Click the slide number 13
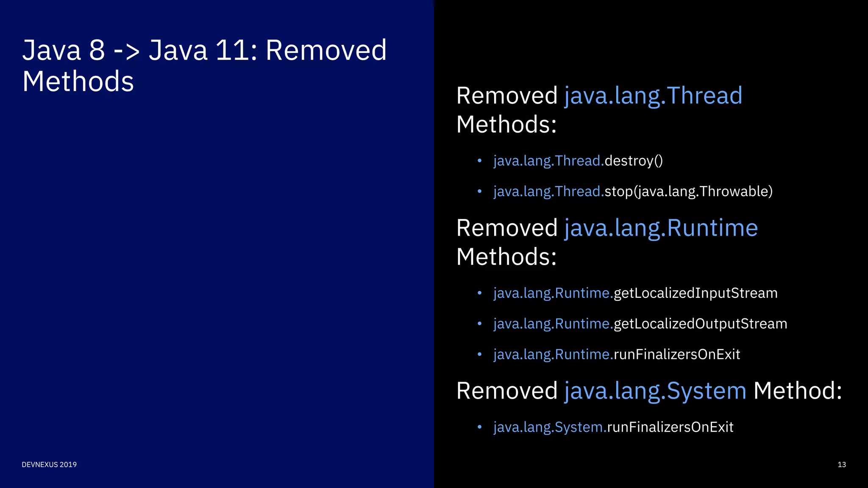Screen dimensions: 868x488 tap(842, 465)
